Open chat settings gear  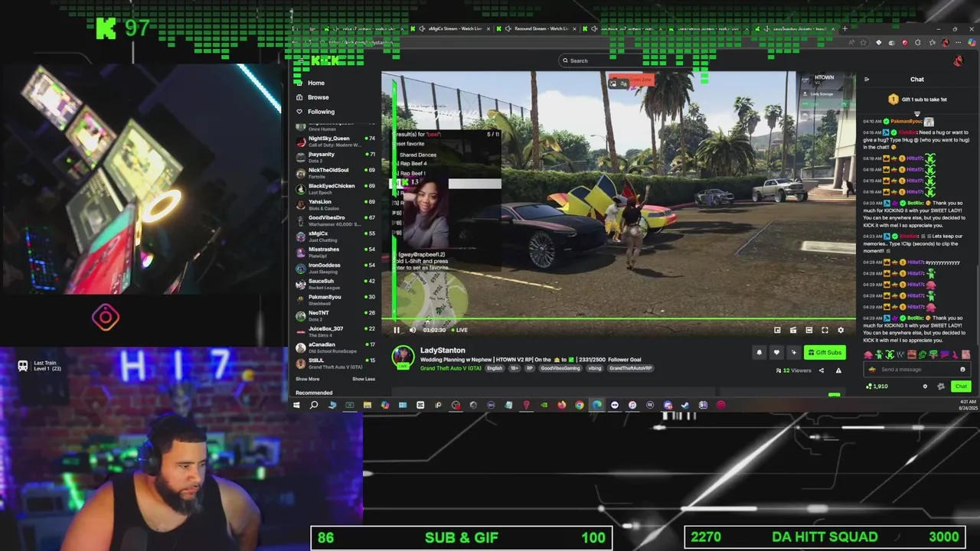(925, 386)
